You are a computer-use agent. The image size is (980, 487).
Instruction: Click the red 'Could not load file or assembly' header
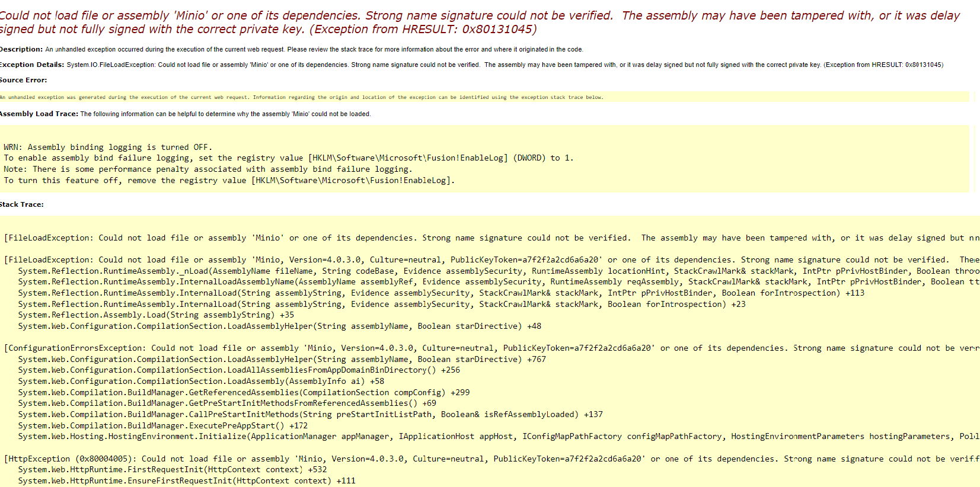coord(480,23)
